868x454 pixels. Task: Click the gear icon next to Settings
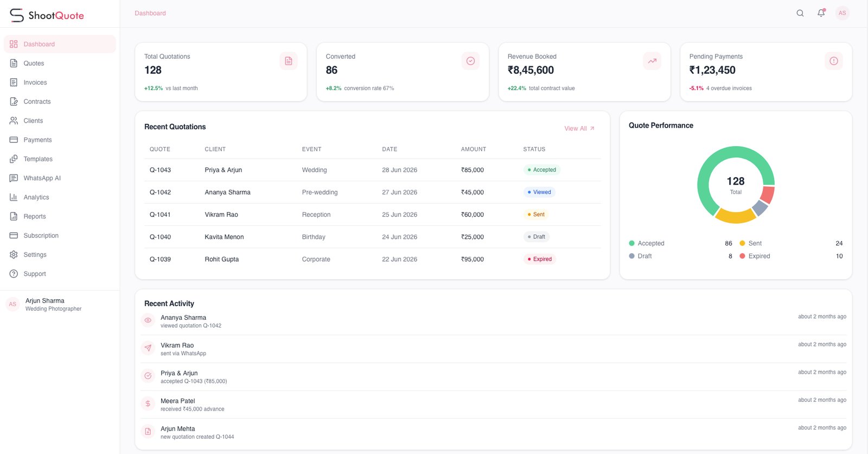coord(14,255)
